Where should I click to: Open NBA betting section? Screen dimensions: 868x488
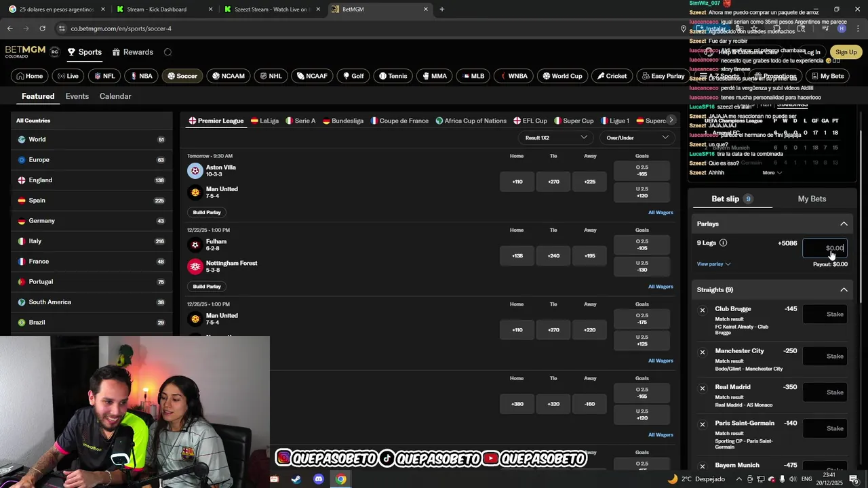click(x=142, y=76)
